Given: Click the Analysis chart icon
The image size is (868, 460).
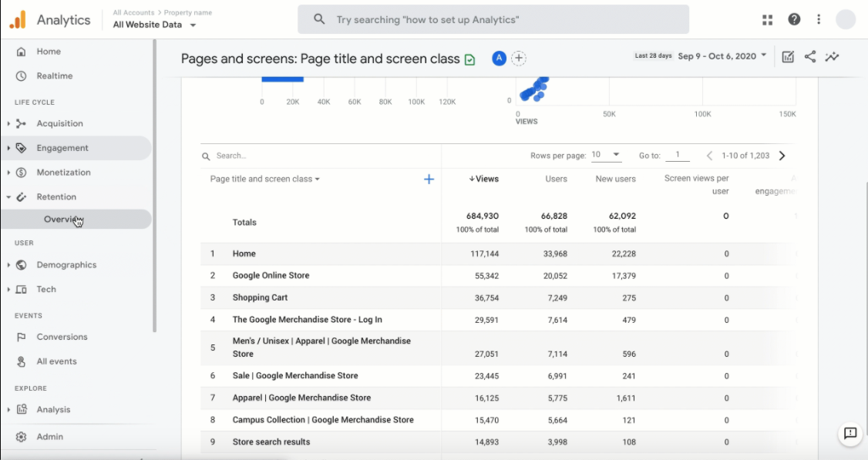Looking at the screenshot, I should point(22,409).
